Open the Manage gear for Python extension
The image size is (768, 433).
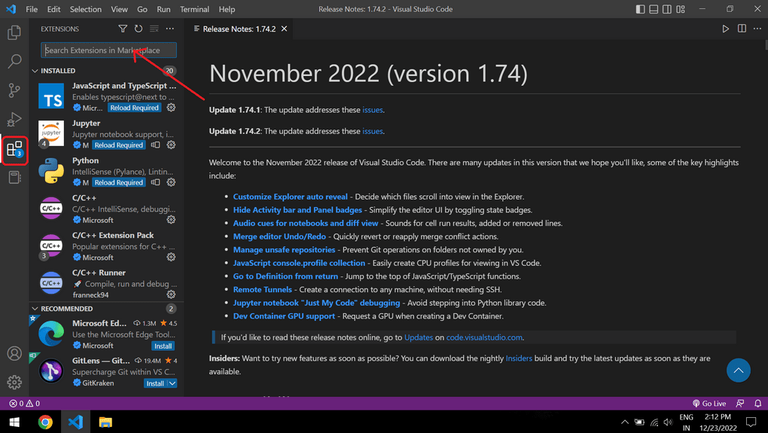pos(171,182)
